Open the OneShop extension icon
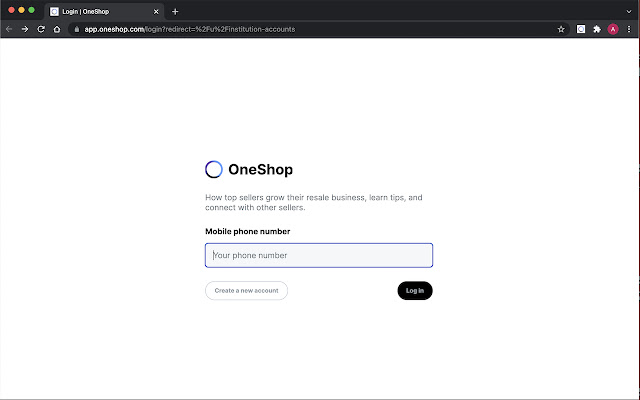The height and width of the screenshot is (400, 640). point(581,29)
